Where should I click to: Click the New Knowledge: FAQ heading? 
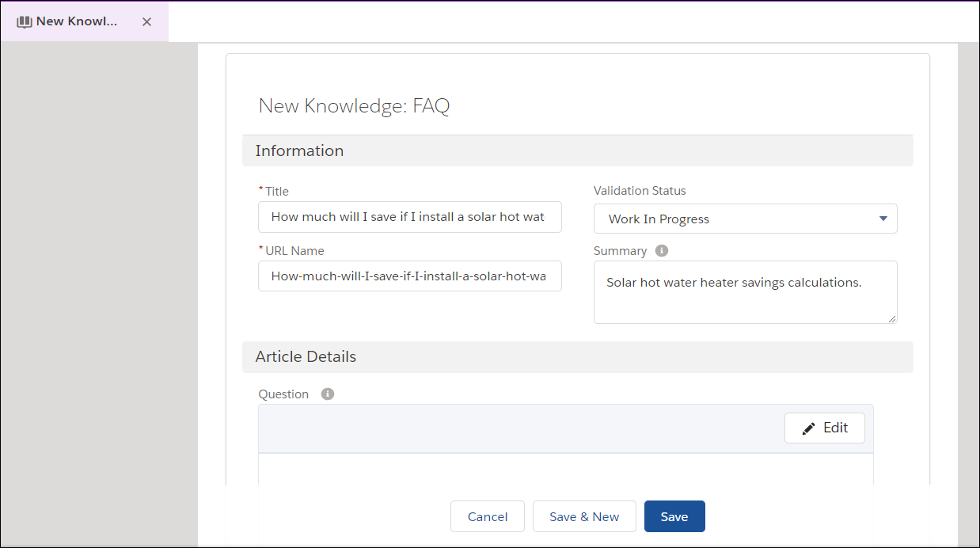[354, 106]
